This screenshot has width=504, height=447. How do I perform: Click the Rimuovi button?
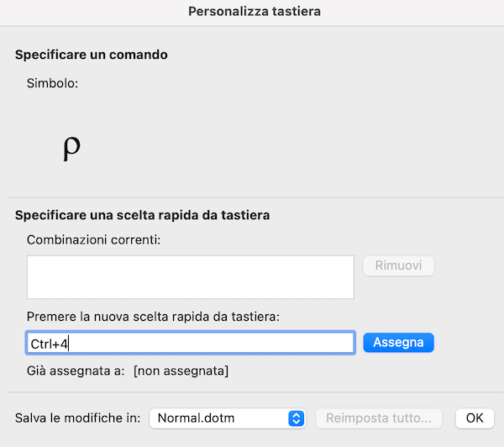coord(398,266)
